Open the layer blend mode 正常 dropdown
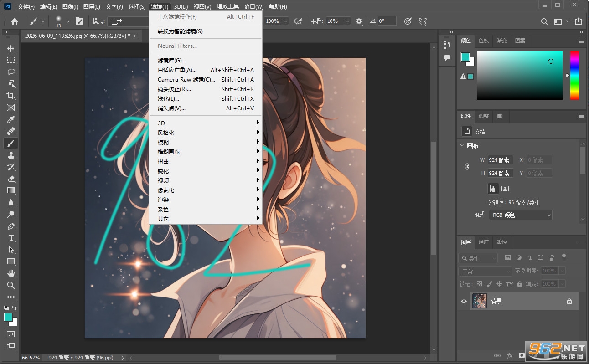589x364 pixels. 485,271
